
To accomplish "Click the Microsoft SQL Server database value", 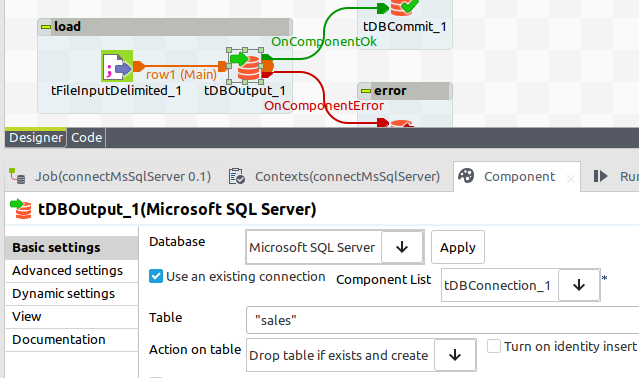I will (x=312, y=248).
